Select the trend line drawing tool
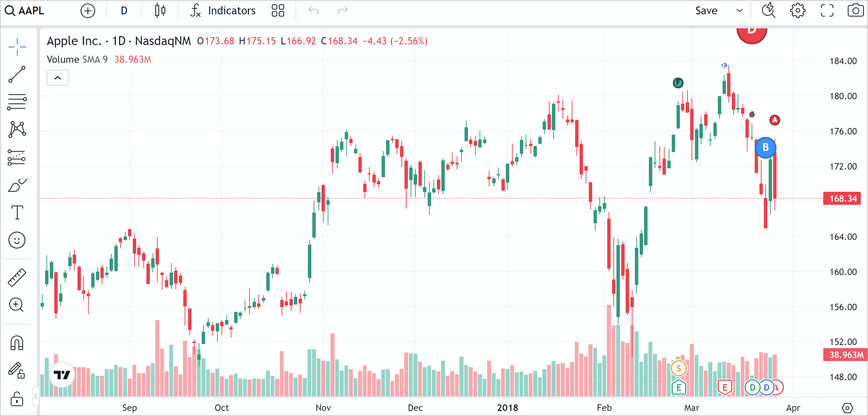 (x=17, y=74)
